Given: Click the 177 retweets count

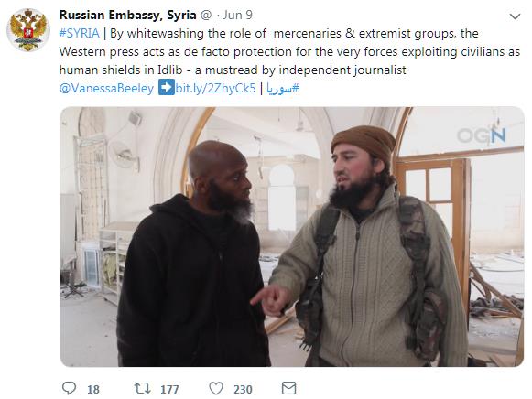Looking at the screenshot, I should (169, 389).
